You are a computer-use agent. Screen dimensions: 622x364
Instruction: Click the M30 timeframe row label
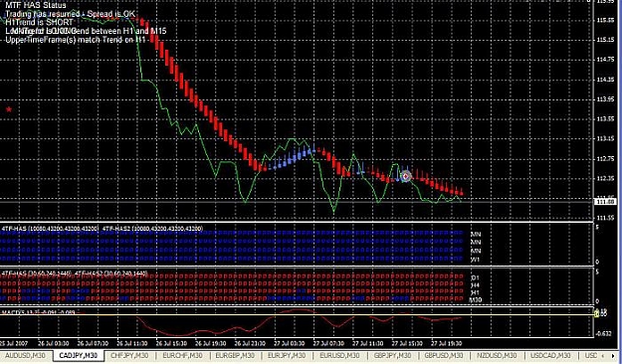[476, 300]
